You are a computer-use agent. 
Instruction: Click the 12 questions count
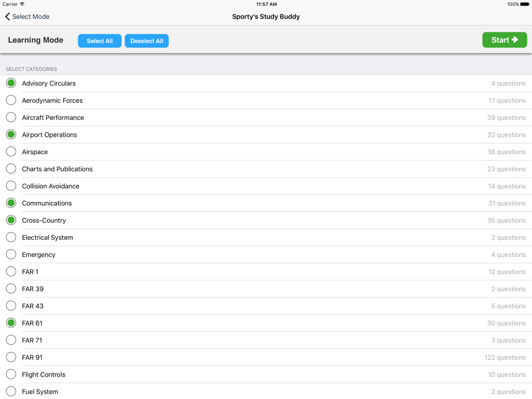pos(507,272)
